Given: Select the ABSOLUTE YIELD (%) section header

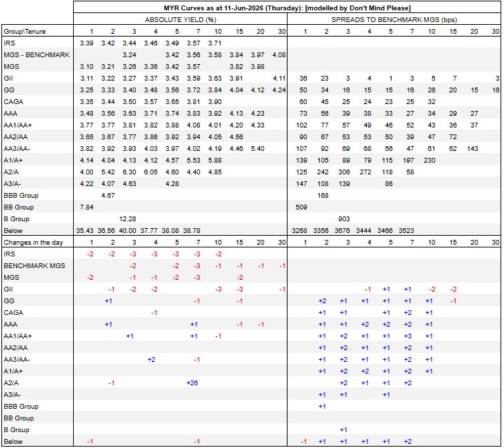Looking at the screenshot, I should point(181,19).
